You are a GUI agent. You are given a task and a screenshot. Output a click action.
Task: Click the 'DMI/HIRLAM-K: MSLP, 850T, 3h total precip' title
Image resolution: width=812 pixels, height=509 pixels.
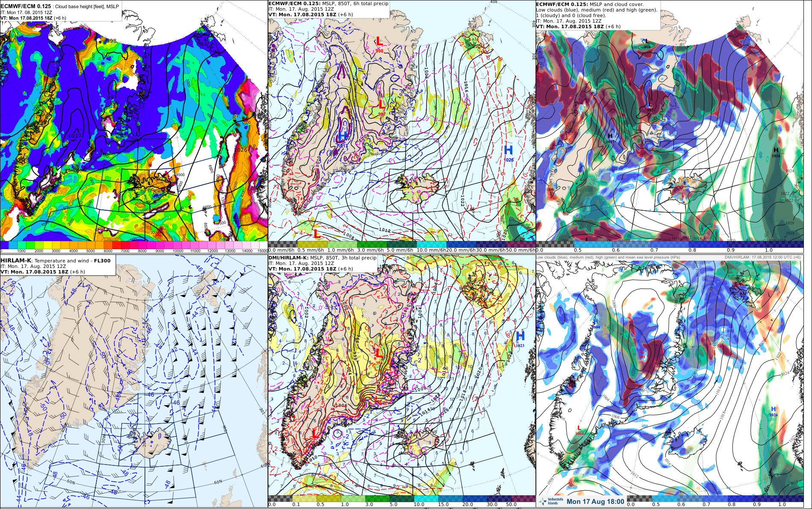click(x=322, y=258)
